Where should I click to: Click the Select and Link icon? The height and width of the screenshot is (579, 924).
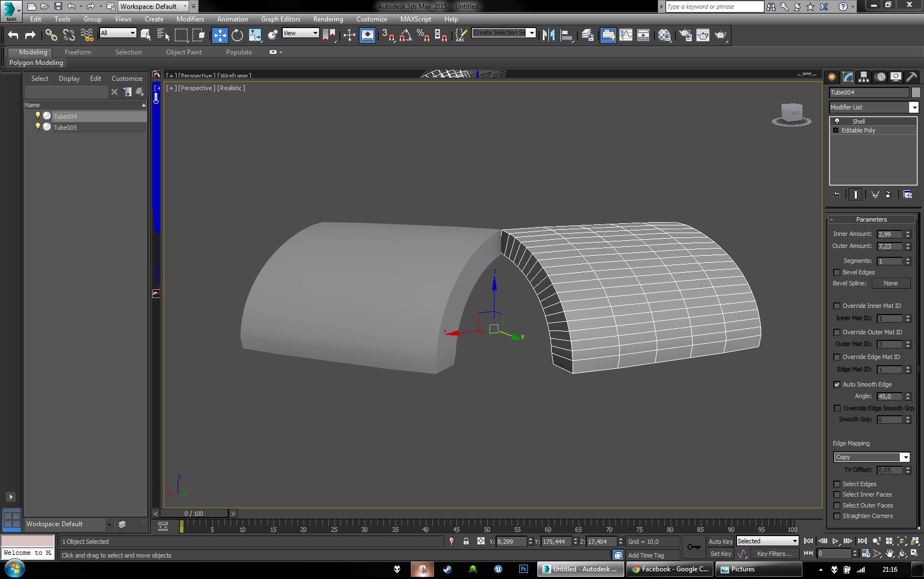pos(51,35)
